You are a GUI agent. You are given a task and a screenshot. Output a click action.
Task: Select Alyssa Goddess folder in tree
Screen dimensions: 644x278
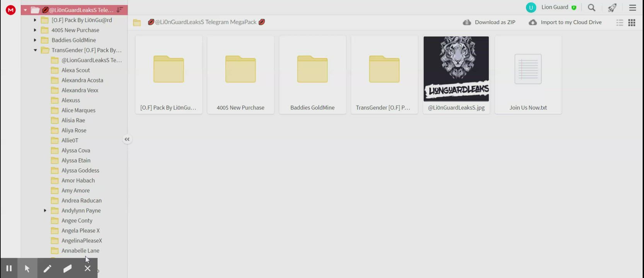[80, 171]
